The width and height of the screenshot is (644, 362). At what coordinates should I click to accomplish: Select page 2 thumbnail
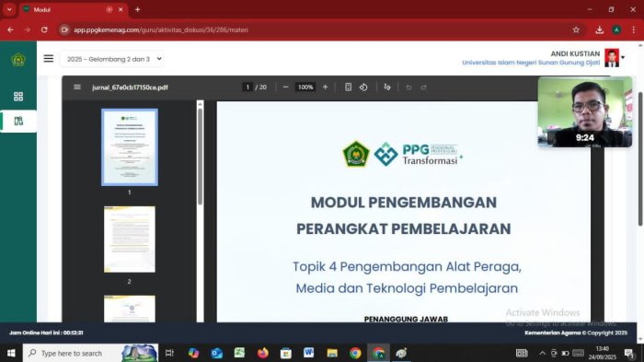click(130, 239)
